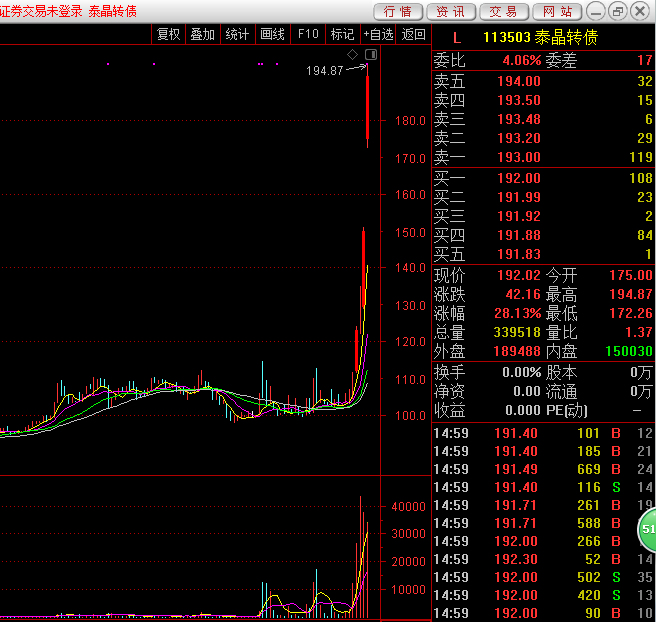The image size is (656, 622).
Task: Select 买二 price 191.99
Action: 519,197
